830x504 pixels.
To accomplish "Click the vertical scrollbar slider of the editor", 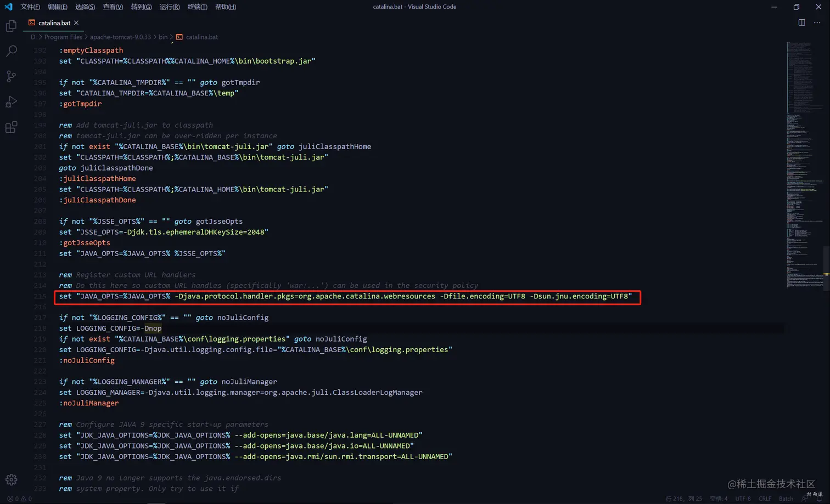I will (x=826, y=269).
